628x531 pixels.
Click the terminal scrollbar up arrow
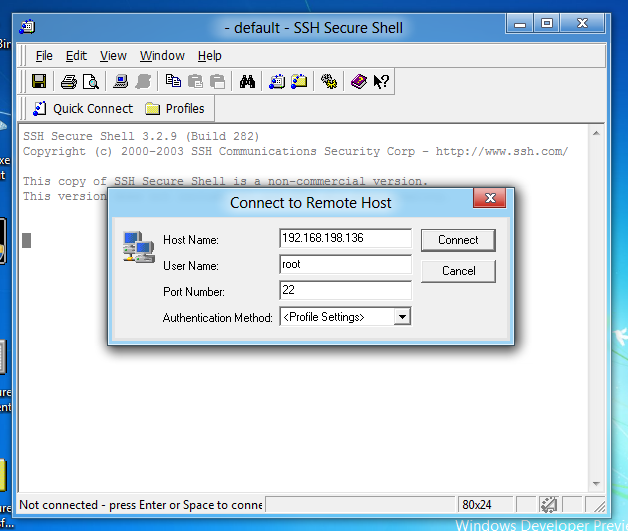596,133
